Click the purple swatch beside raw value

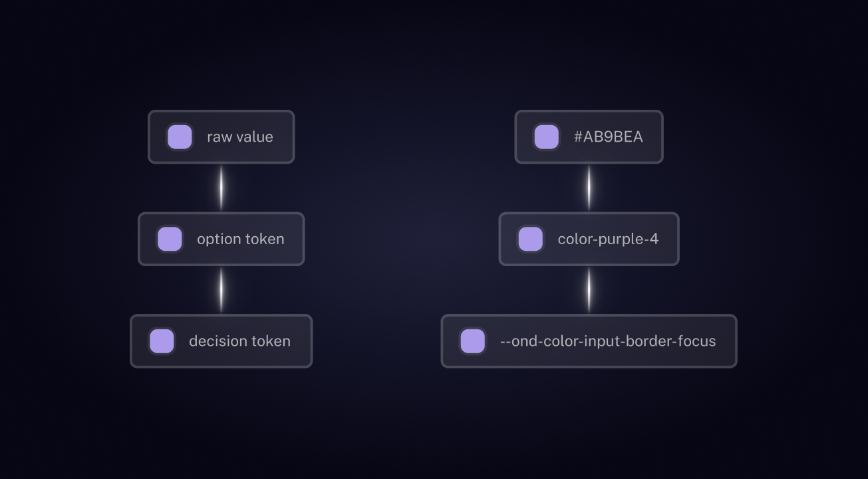[x=180, y=137]
